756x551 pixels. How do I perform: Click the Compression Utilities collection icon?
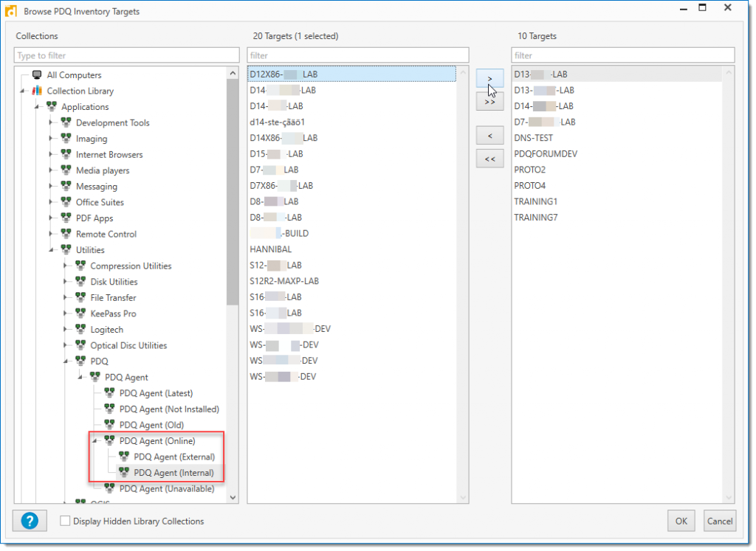80,266
